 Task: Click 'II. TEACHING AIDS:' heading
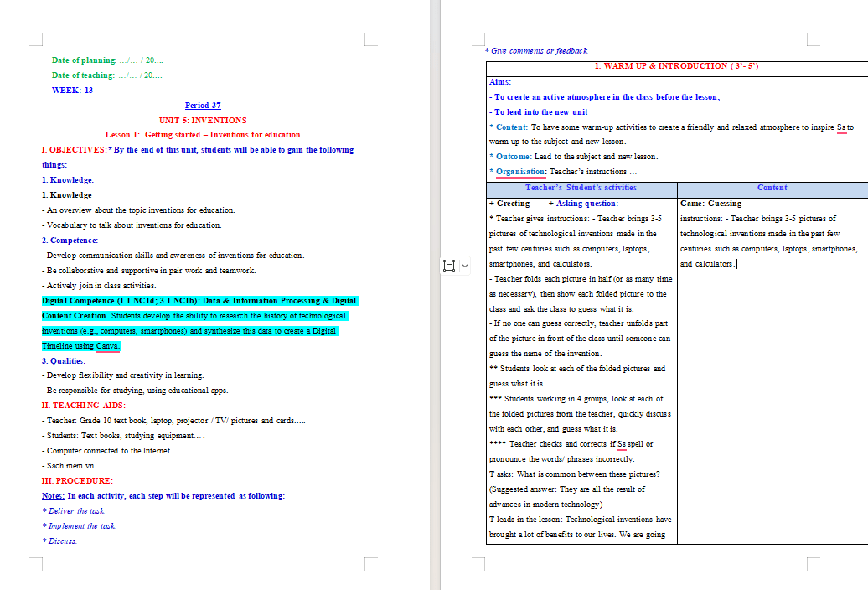coord(84,405)
